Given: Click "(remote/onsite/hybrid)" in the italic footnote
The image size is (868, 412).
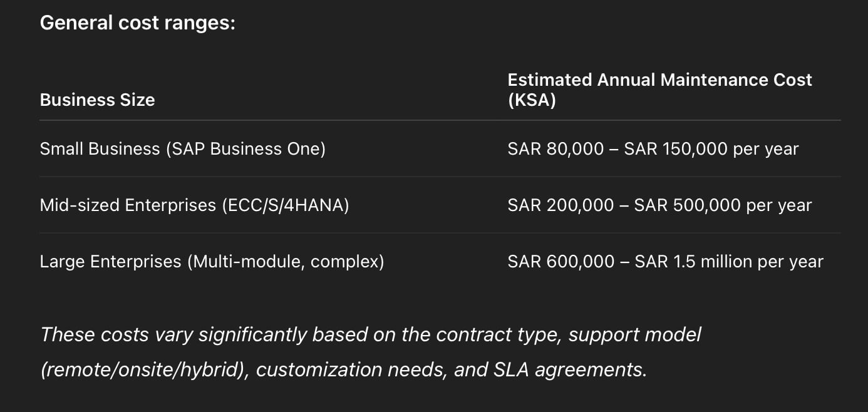Looking at the screenshot, I should (142, 370).
